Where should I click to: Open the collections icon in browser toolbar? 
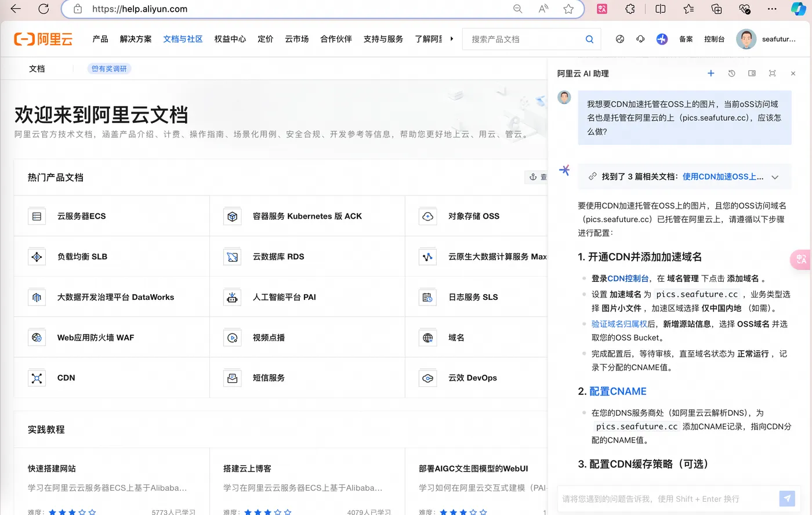click(x=717, y=9)
